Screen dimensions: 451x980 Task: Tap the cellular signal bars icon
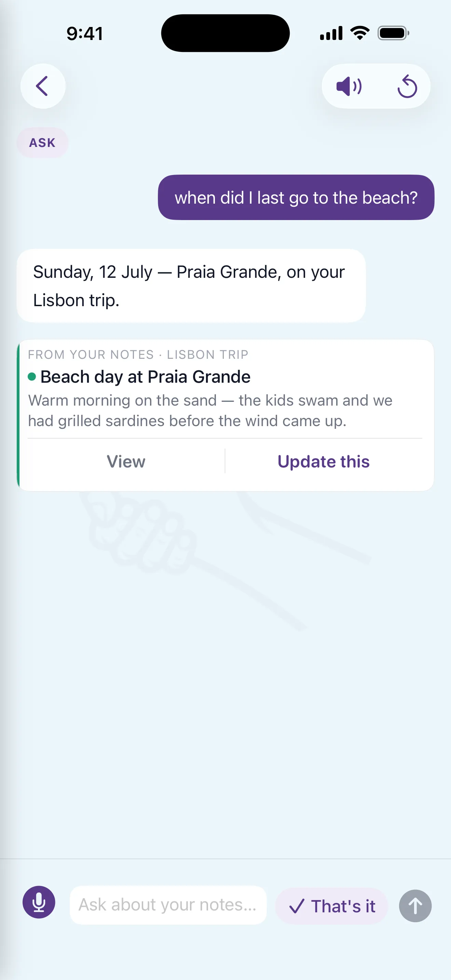pyautogui.click(x=331, y=33)
